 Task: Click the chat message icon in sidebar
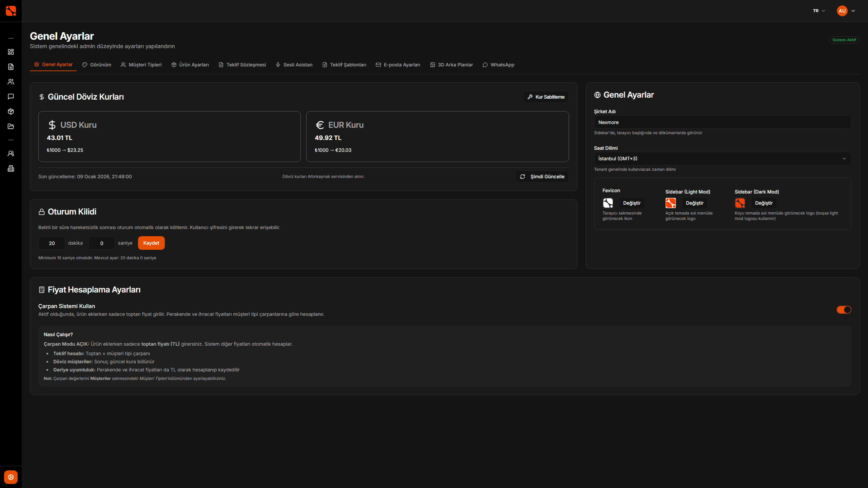[11, 97]
